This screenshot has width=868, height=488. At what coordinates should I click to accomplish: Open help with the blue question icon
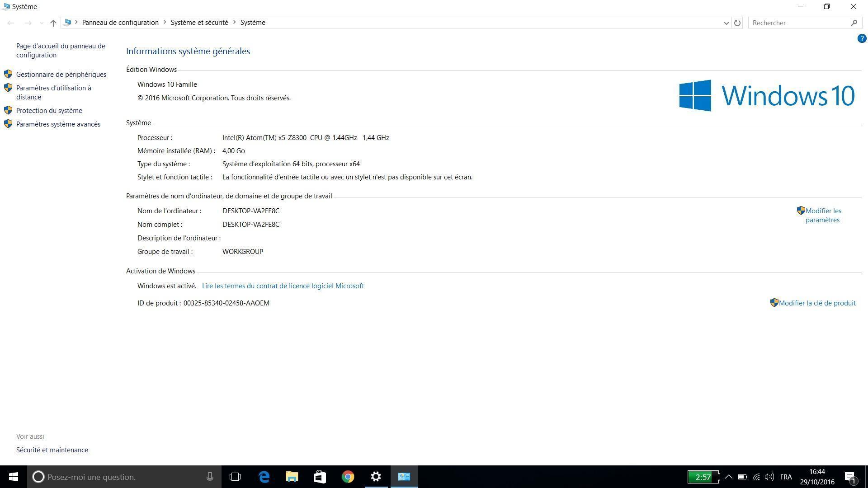click(862, 39)
